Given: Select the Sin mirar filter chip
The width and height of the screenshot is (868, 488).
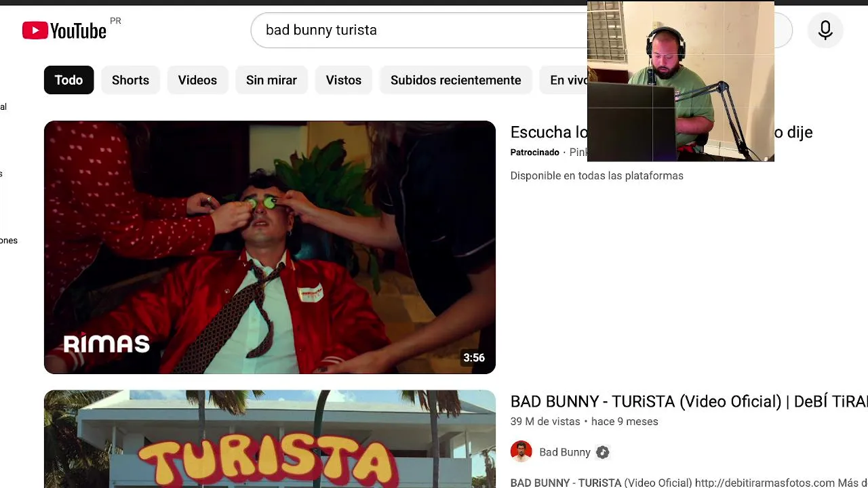Looking at the screenshot, I should (x=271, y=80).
